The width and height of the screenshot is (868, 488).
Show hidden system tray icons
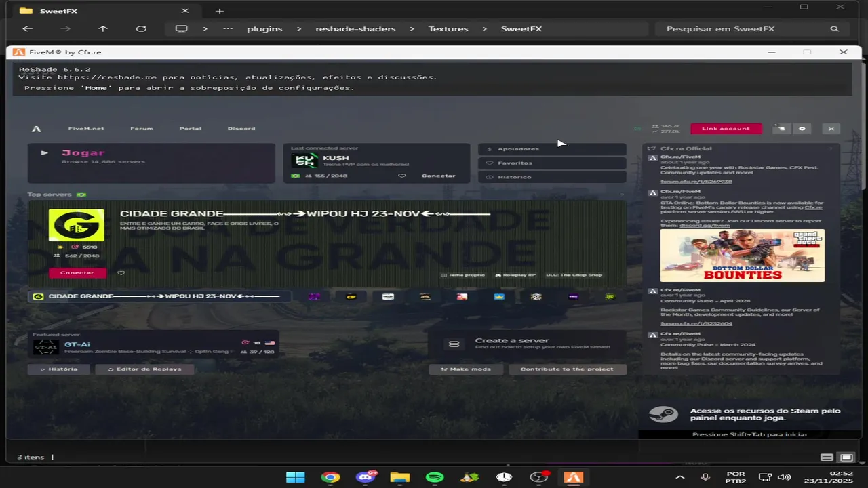pyautogui.click(x=681, y=477)
